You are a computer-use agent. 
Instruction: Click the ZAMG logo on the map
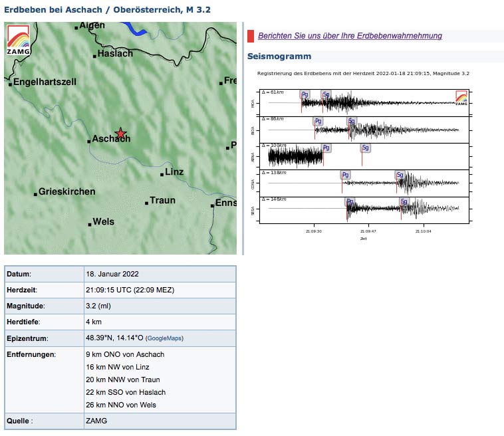pos(19,40)
